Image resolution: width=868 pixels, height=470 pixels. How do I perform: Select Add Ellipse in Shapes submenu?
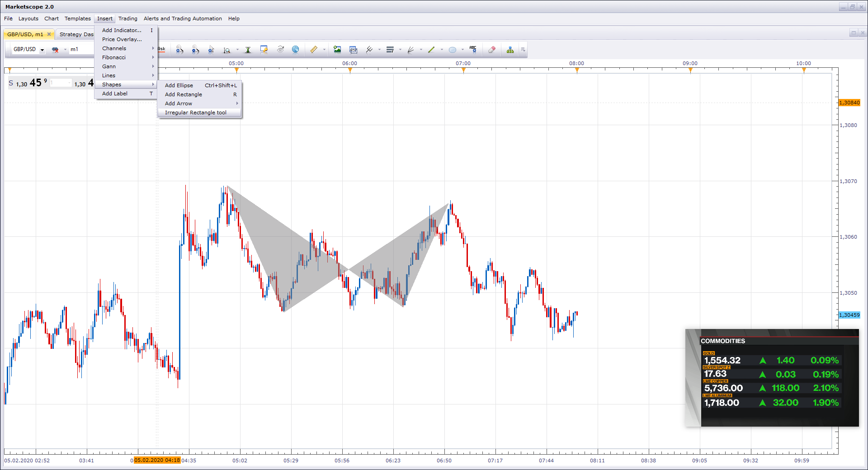pos(199,85)
